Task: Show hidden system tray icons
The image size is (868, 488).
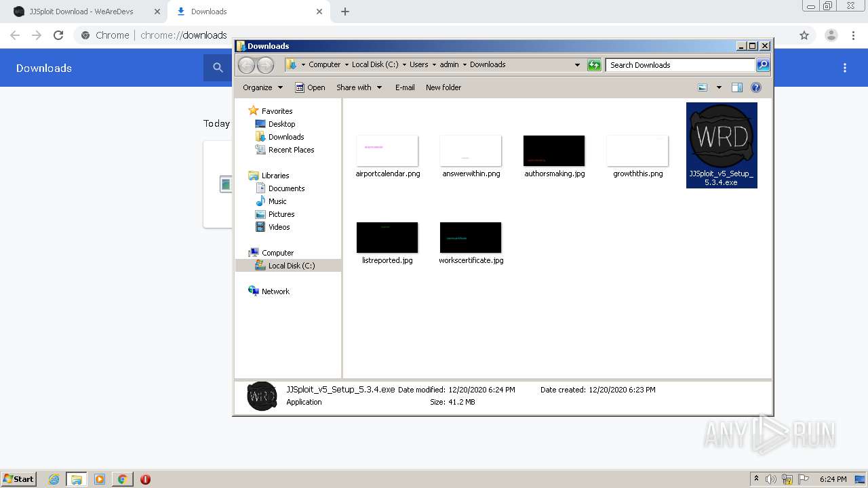Action: [x=757, y=479]
